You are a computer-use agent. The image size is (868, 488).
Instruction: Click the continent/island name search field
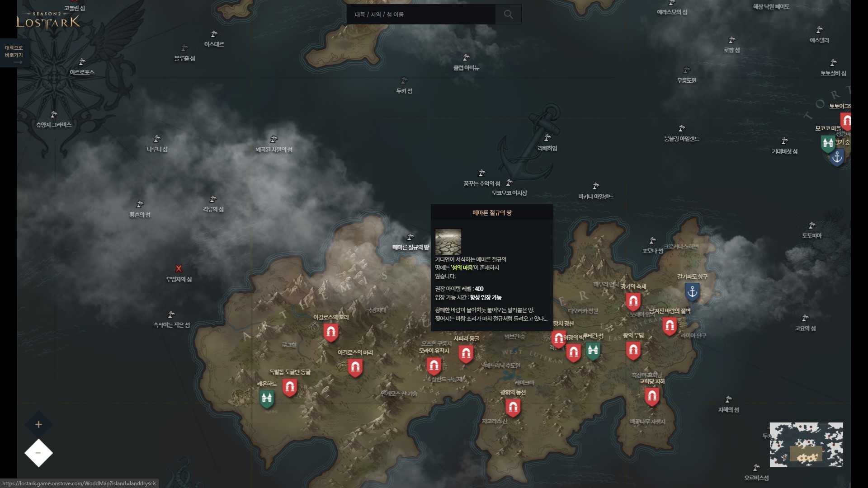point(421,14)
